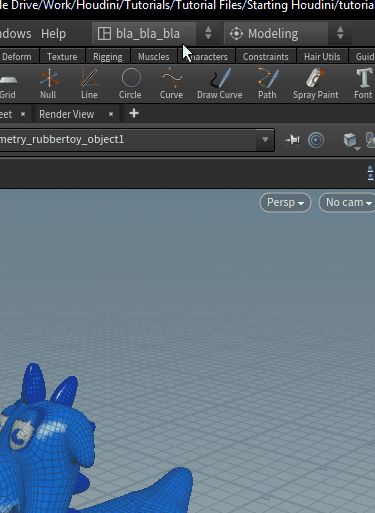Switch to the Rigging shelf tab
Image resolution: width=375 pixels, height=513 pixels.
(x=108, y=57)
